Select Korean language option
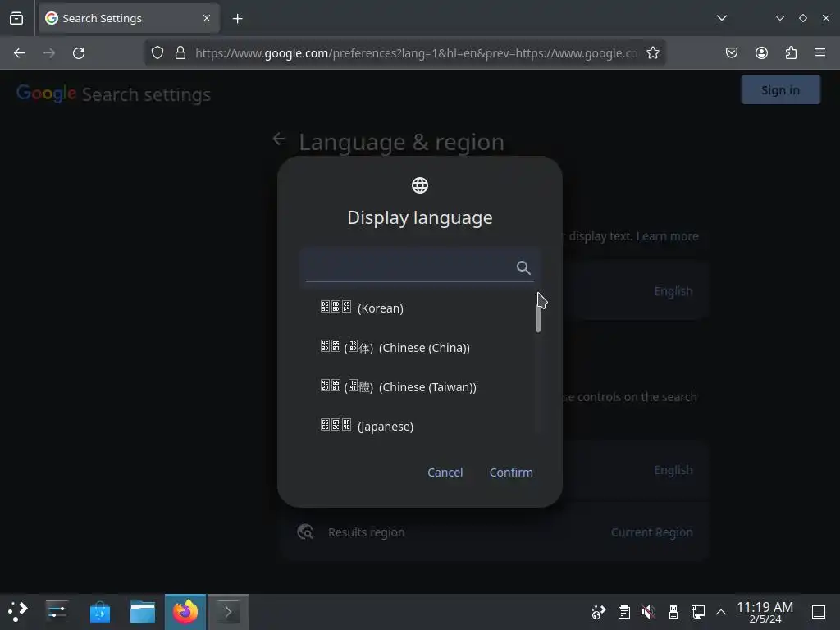Image resolution: width=840 pixels, height=630 pixels. pos(419,308)
